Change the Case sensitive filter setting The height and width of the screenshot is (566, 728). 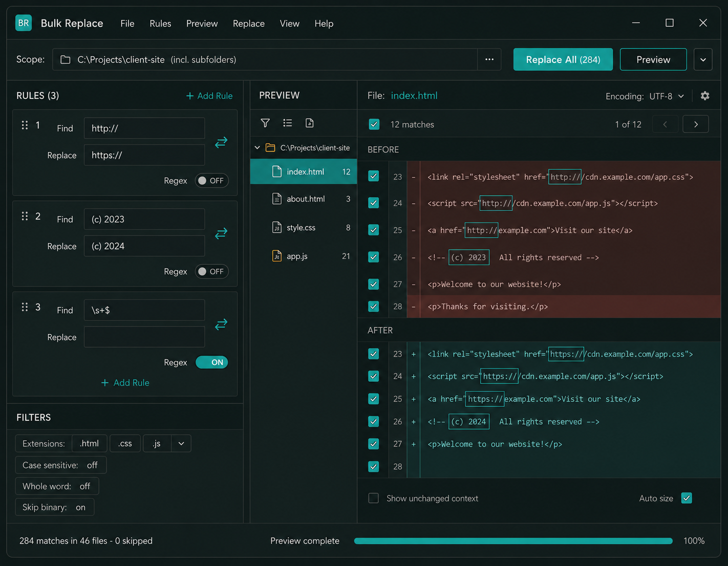pyautogui.click(x=61, y=465)
